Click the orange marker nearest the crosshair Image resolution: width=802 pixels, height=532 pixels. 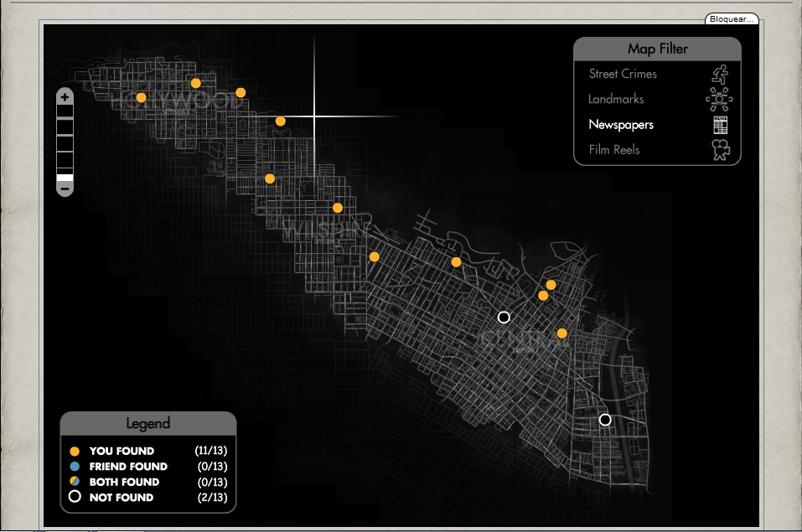280,121
